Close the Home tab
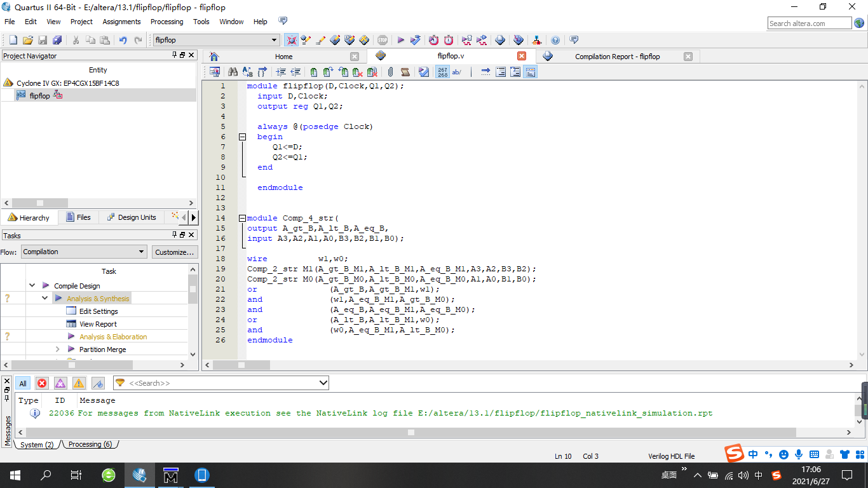Screen dimensions: 868x488 click(x=355, y=57)
